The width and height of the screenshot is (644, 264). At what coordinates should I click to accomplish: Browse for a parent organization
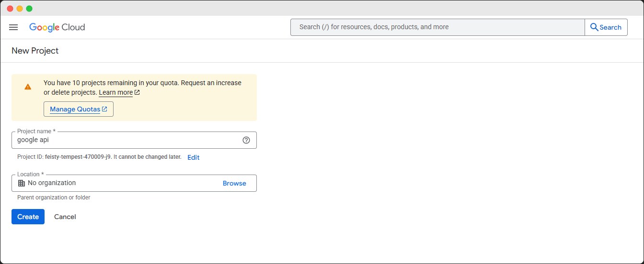coord(234,183)
